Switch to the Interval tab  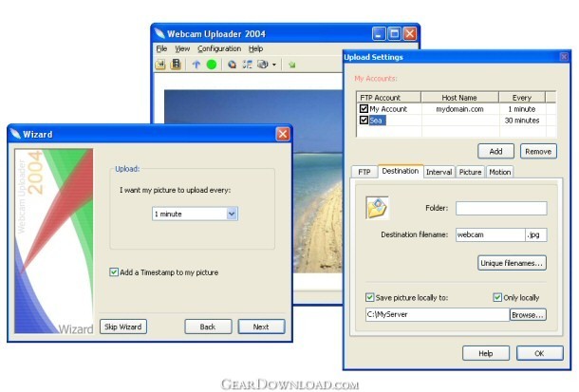click(x=439, y=172)
